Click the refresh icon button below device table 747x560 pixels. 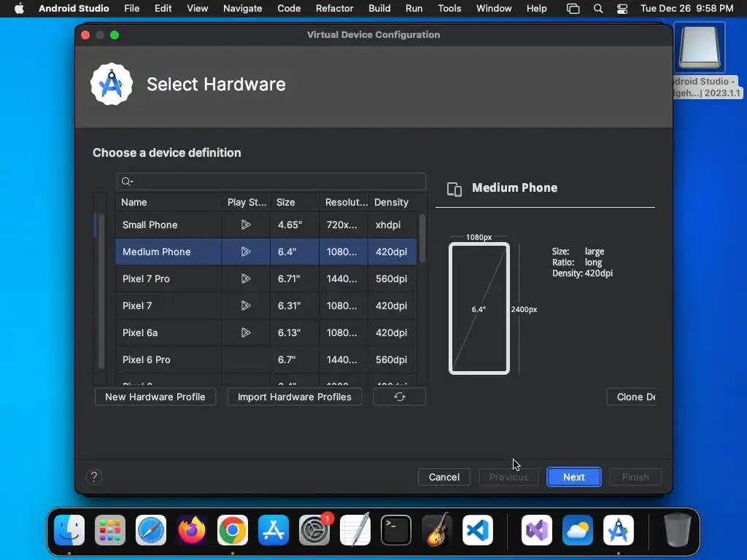[399, 397]
